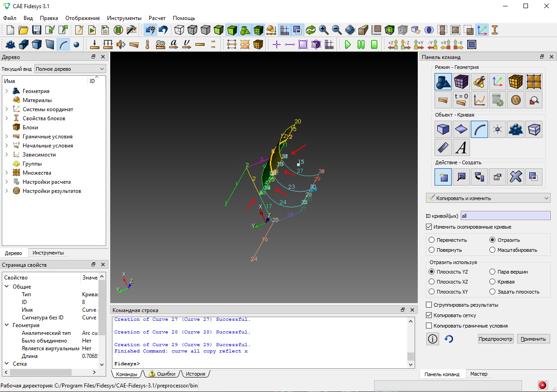The width and height of the screenshot is (557, 392).
Task: Select the 'Повернуть' radio button
Action: pos(432,250)
